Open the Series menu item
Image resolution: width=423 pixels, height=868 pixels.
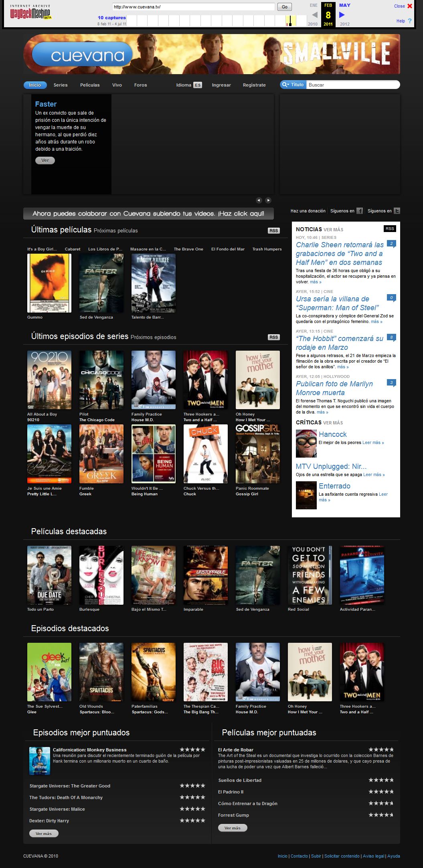click(x=61, y=85)
